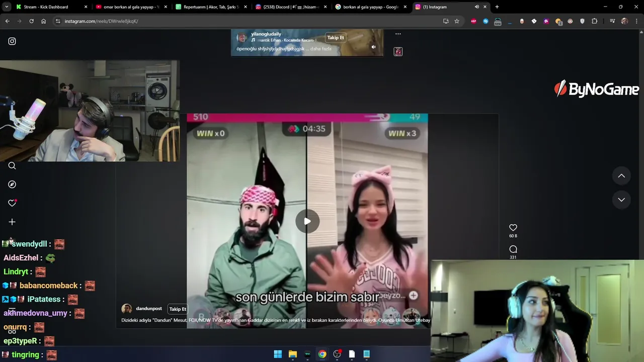Click the babancomeback chat username
644x362 pixels.
click(49, 286)
